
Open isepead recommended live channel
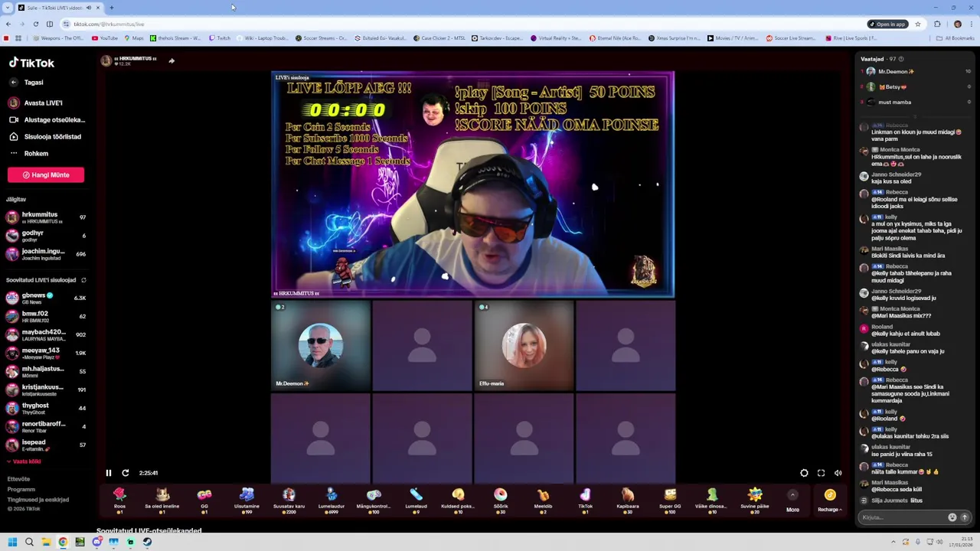coord(46,445)
